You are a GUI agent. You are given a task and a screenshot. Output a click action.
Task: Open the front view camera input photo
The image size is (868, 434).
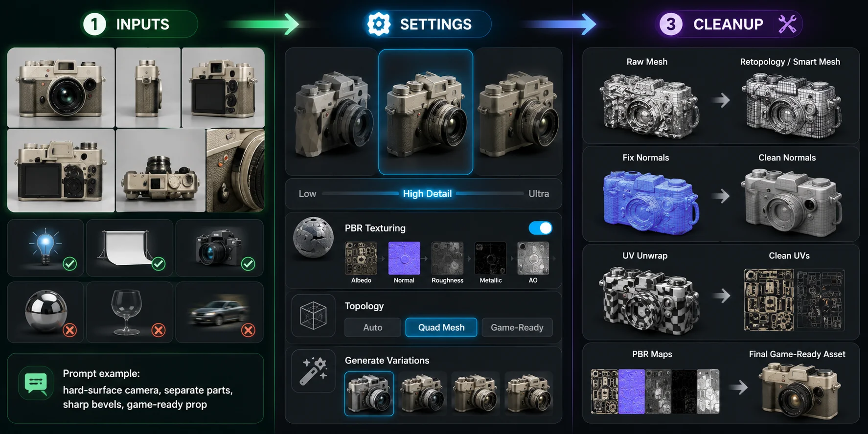pos(61,88)
